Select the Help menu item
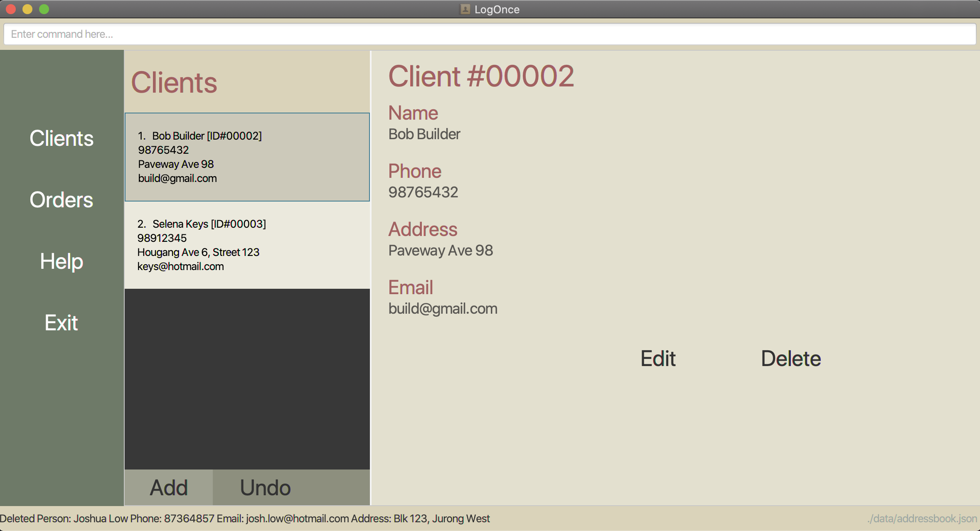This screenshot has width=980, height=531. [62, 261]
